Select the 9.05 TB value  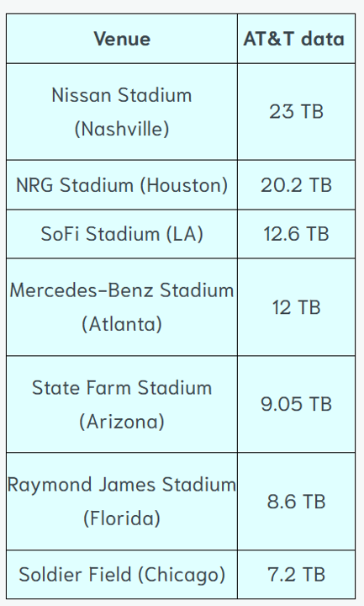click(296, 404)
